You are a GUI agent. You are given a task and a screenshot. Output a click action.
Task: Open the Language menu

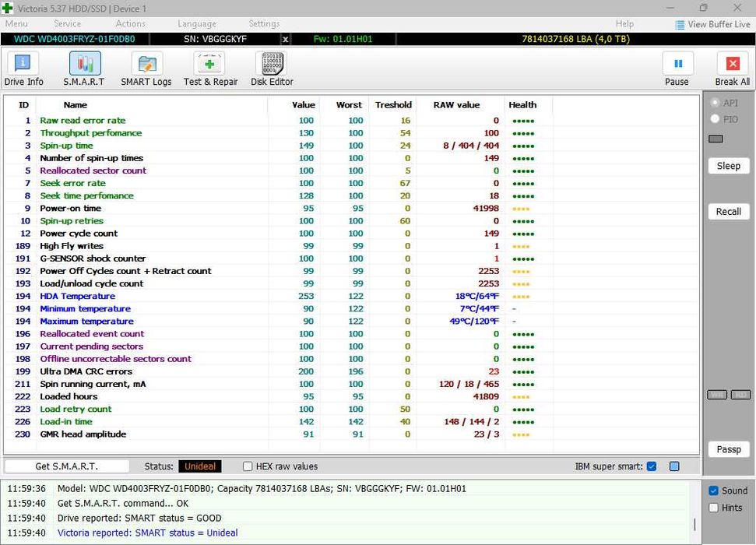(x=197, y=23)
